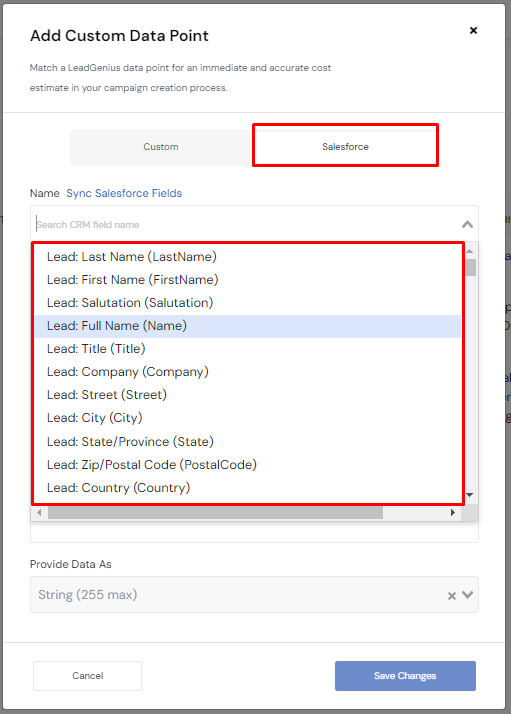Viewport: 511px width, 714px height.
Task: Choose Lead: Last Name (LastName) option
Action: coord(248,257)
